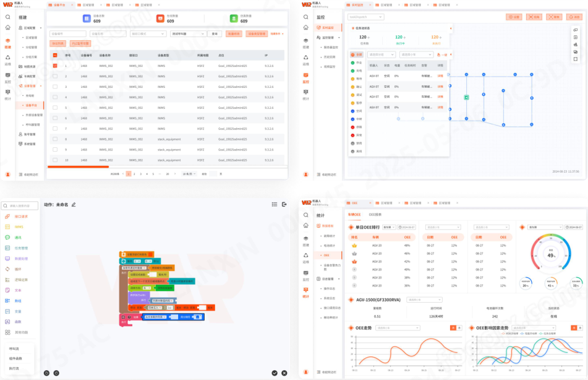
Task: Click the 消息 button in the monitoring window
Action: (575, 17)
